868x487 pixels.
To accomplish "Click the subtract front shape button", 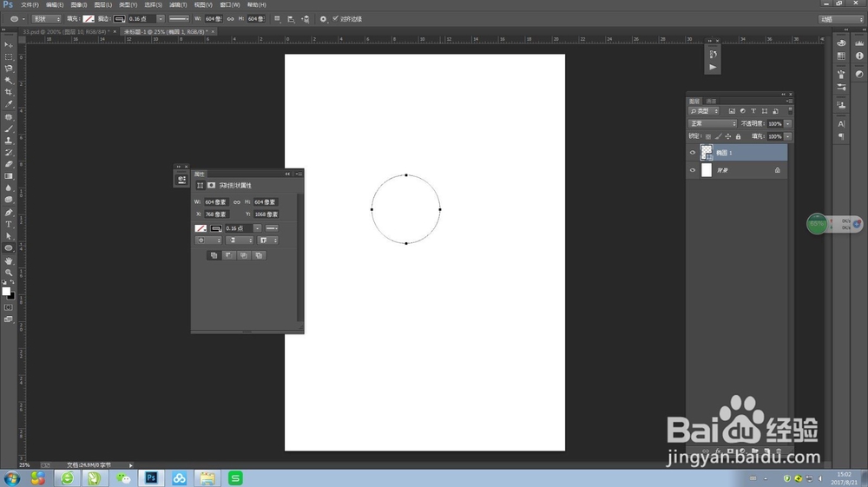I will point(228,255).
